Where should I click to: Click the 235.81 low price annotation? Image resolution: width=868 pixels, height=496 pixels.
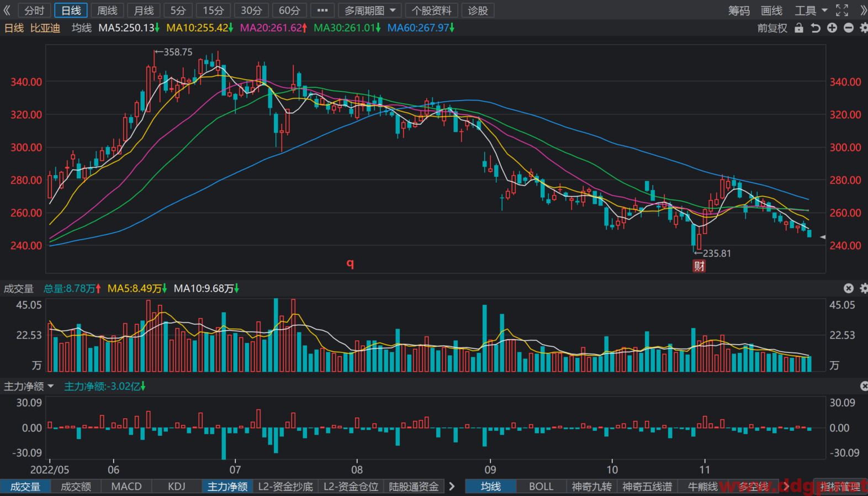[713, 253]
